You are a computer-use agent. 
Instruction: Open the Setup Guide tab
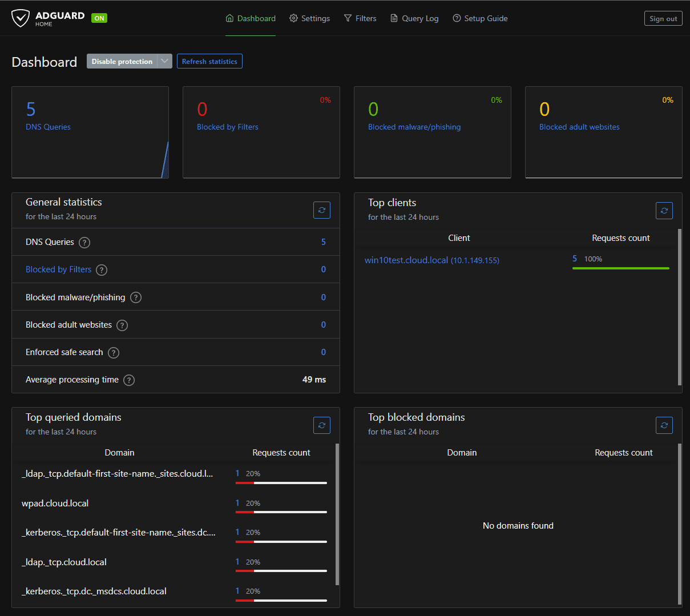[x=480, y=18]
